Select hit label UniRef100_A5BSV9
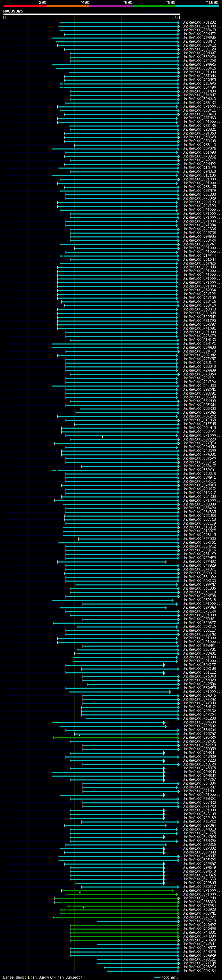Viewport: 222px width, 980px height. pyautogui.click(x=199, y=137)
